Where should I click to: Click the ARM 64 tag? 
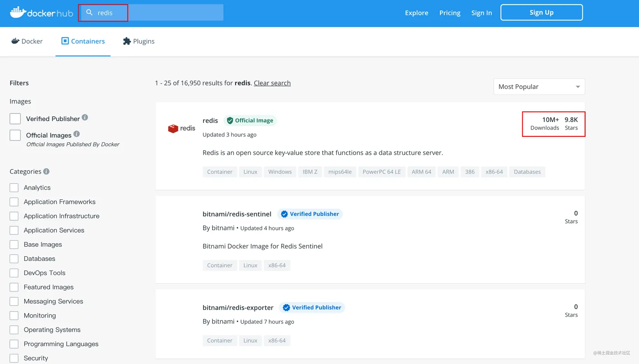(x=421, y=172)
